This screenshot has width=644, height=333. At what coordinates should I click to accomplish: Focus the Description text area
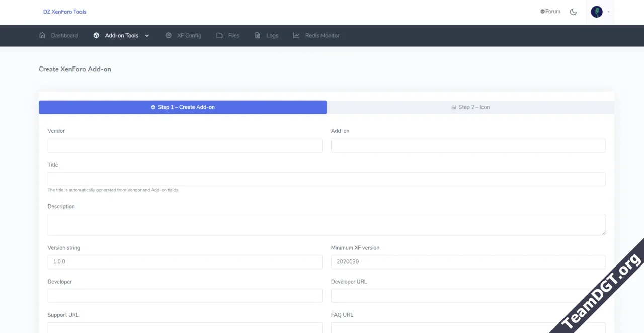(x=326, y=224)
